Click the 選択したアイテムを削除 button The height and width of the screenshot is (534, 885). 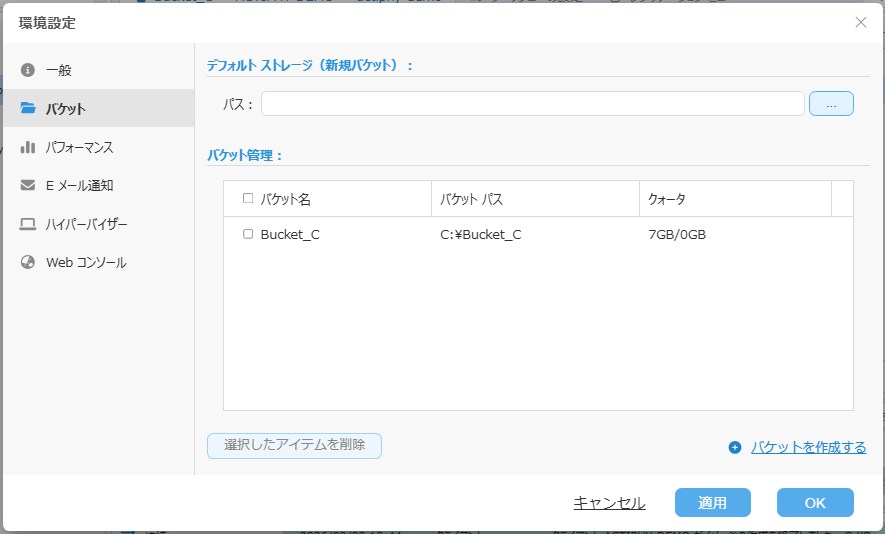coord(294,445)
